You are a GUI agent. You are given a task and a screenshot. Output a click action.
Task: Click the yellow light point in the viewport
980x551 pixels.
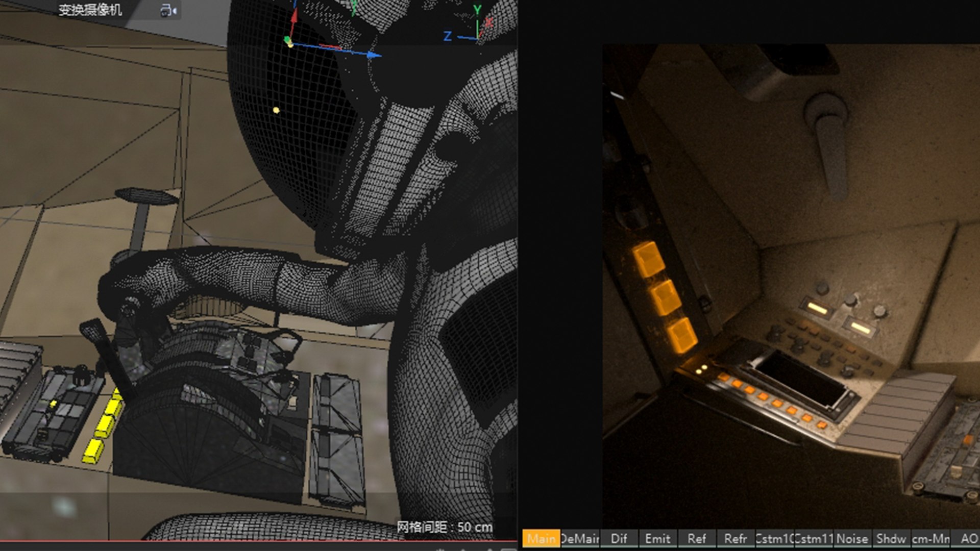point(276,110)
